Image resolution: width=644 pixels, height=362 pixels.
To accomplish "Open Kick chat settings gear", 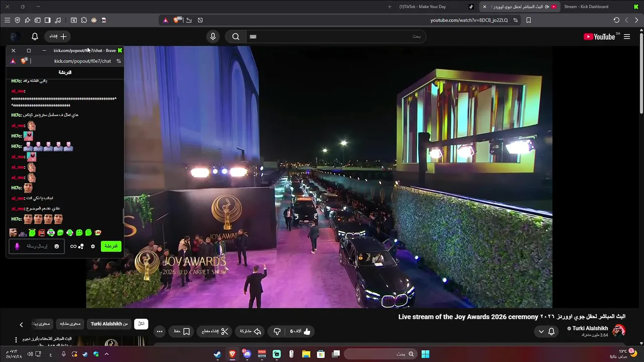I will [x=93, y=246].
